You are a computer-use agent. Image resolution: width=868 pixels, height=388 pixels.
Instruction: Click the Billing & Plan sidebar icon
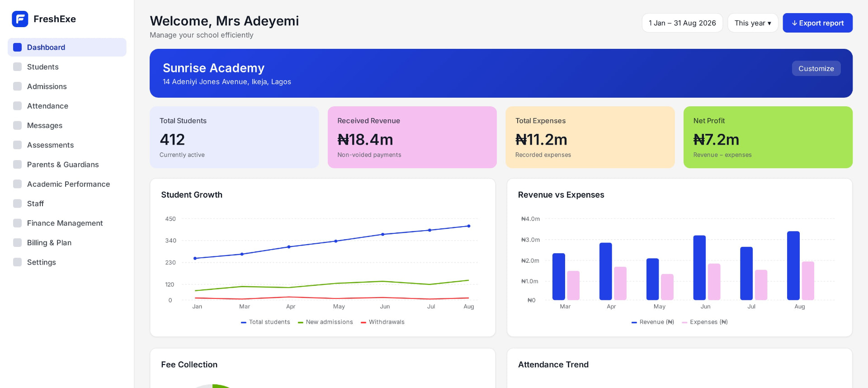(18, 242)
